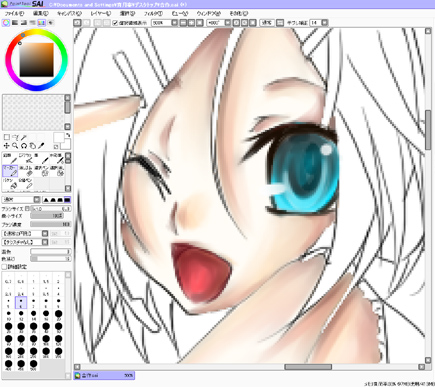Click the rotate counterclockwise button
The height and width of the screenshot is (388, 435).
236,23
